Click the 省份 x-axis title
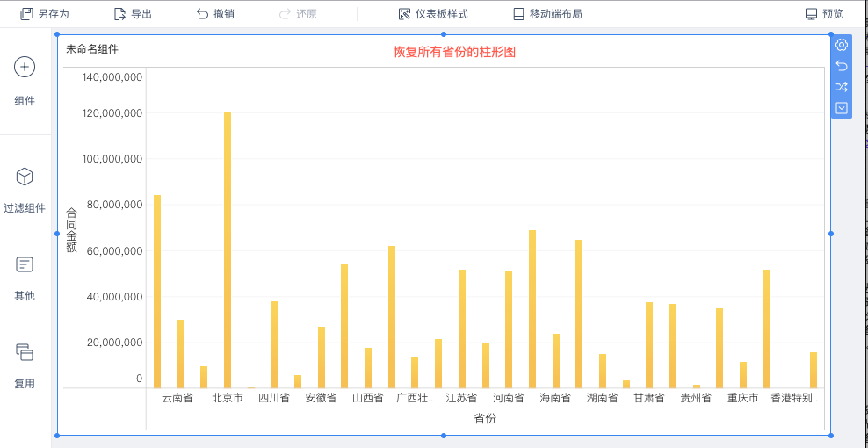This screenshot has height=448, width=868. coord(485,419)
